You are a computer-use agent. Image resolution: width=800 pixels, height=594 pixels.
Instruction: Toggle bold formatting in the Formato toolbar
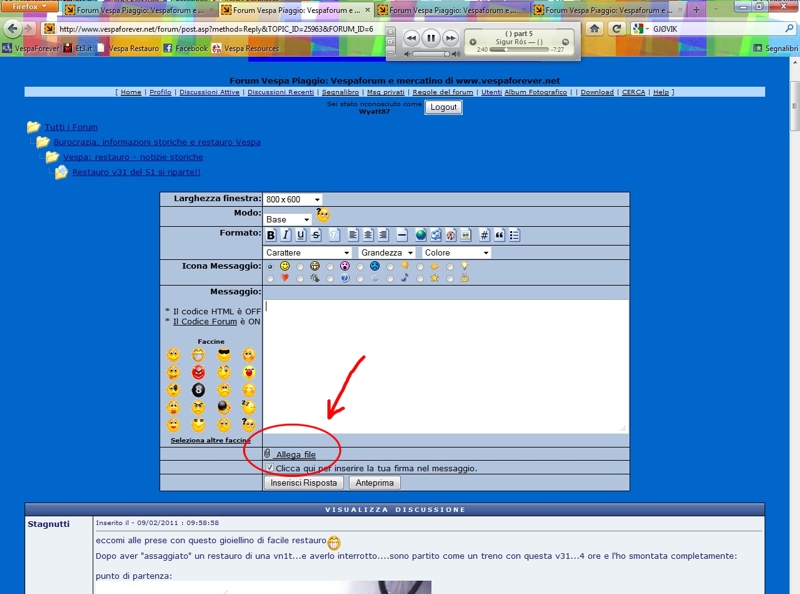[271, 235]
